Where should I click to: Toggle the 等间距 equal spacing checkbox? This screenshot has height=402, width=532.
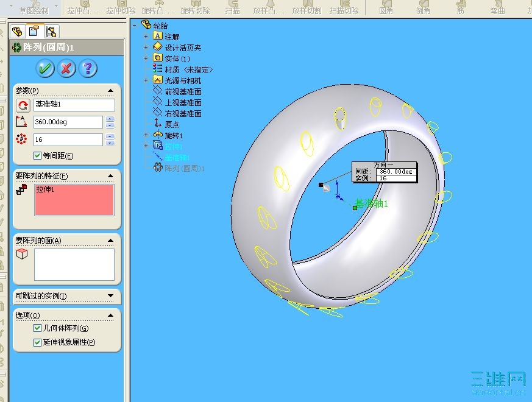pos(37,156)
